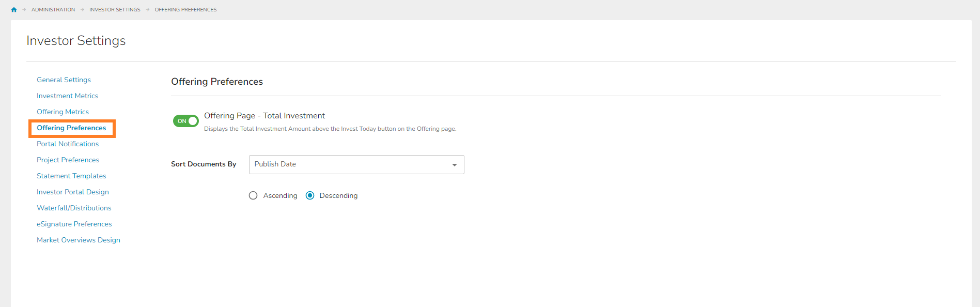This screenshot has height=307, width=980.
Task: Open Statement Templates page
Action: [71, 176]
